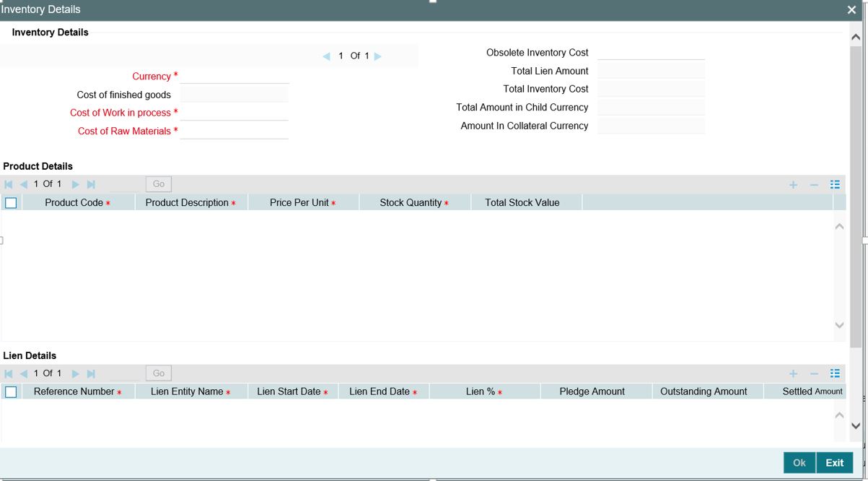Click the Cost of Work in process field
Image resolution: width=868 pixels, height=481 pixels.
234,113
